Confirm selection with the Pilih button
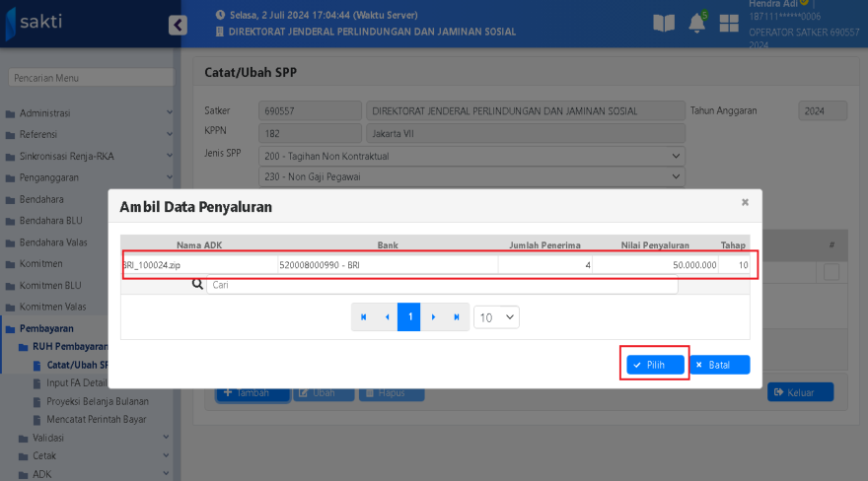This screenshot has width=868, height=481. pyautogui.click(x=655, y=365)
